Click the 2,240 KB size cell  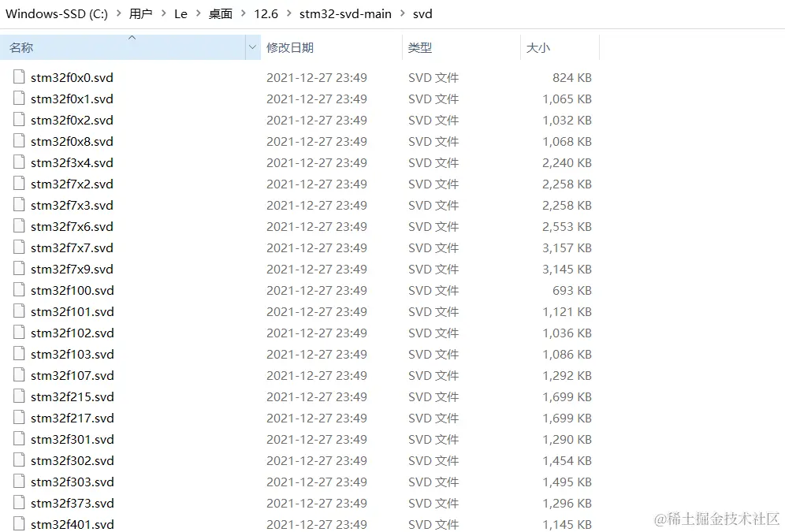coord(567,162)
